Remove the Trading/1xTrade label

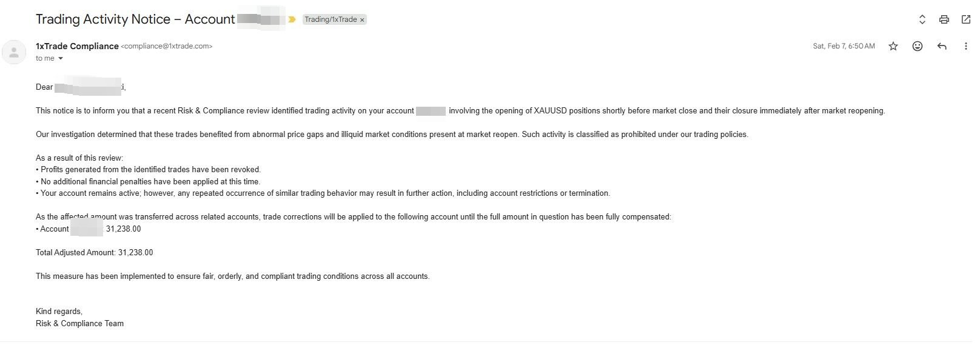coord(362,20)
